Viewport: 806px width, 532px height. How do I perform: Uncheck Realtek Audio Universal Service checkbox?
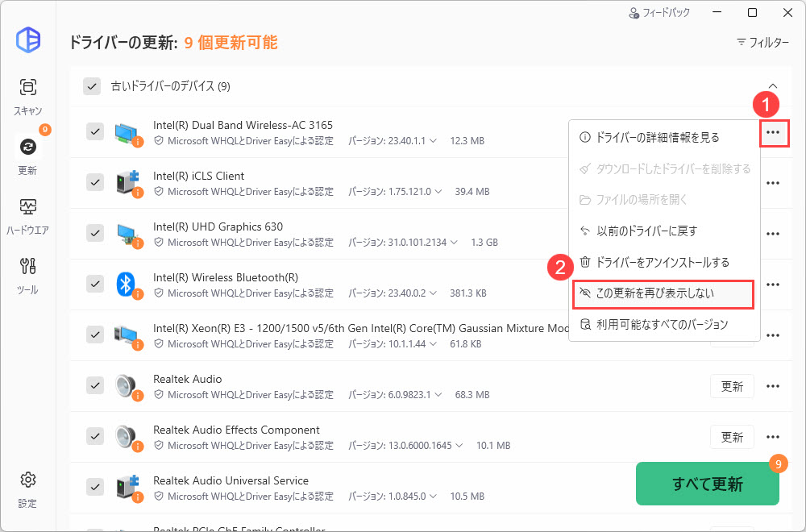[95, 488]
